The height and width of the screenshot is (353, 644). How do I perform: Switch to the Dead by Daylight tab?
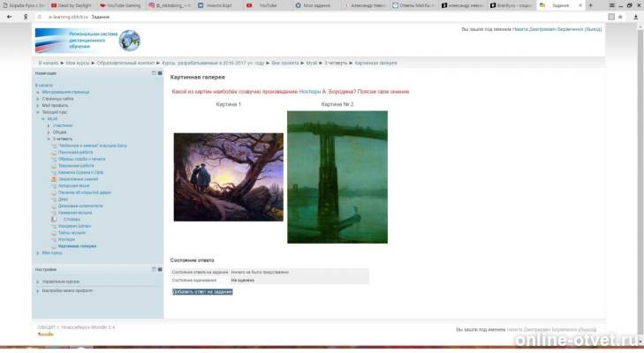pos(75,5)
